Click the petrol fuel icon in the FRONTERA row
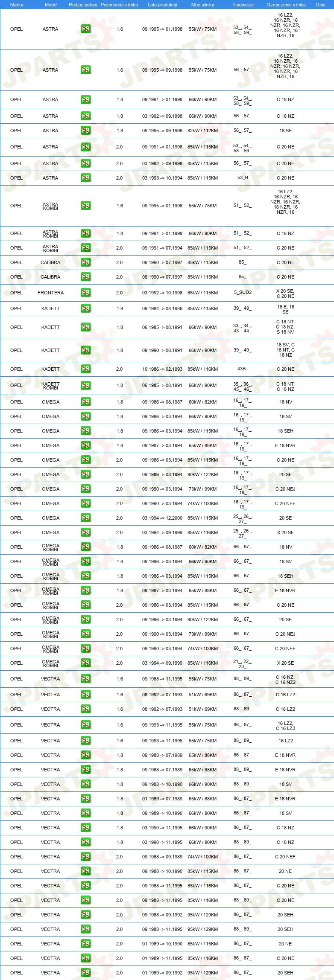 (x=85, y=293)
